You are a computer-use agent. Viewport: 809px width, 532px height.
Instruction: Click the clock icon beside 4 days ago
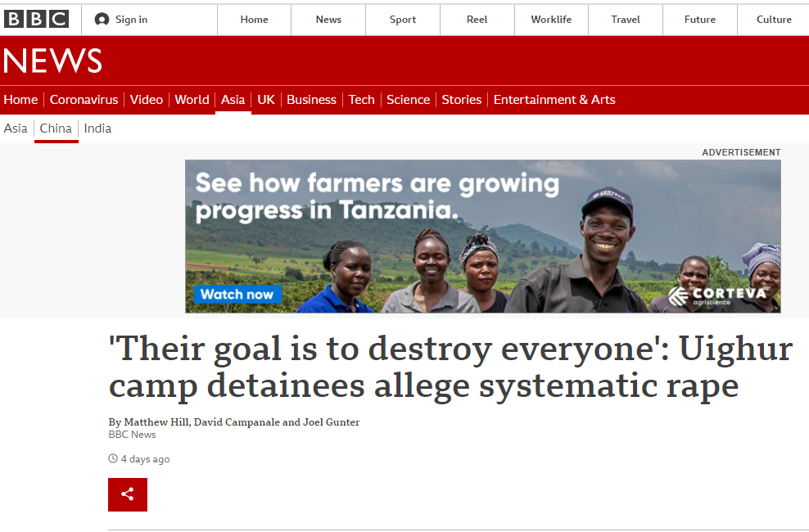click(113, 458)
